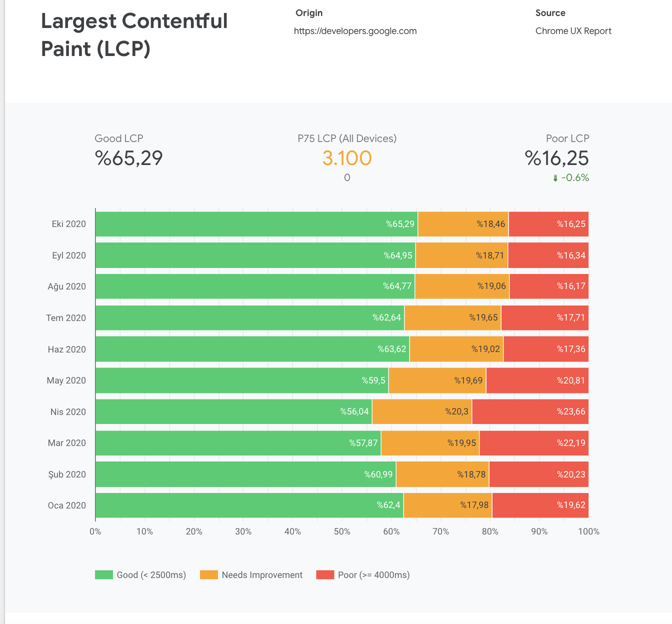Click the red May 2020 segment %20,81
This screenshot has width=672, height=624.
[537, 380]
